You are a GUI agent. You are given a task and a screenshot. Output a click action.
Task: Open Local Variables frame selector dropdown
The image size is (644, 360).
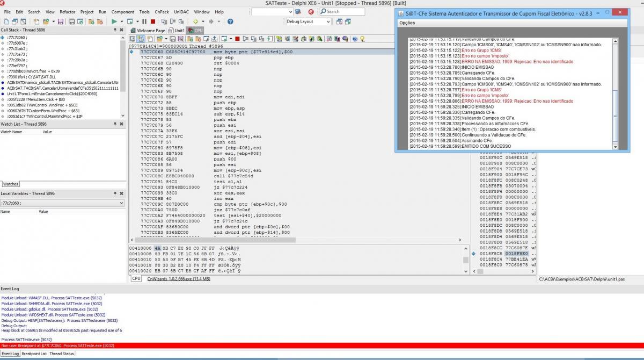pyautogui.click(x=122, y=204)
